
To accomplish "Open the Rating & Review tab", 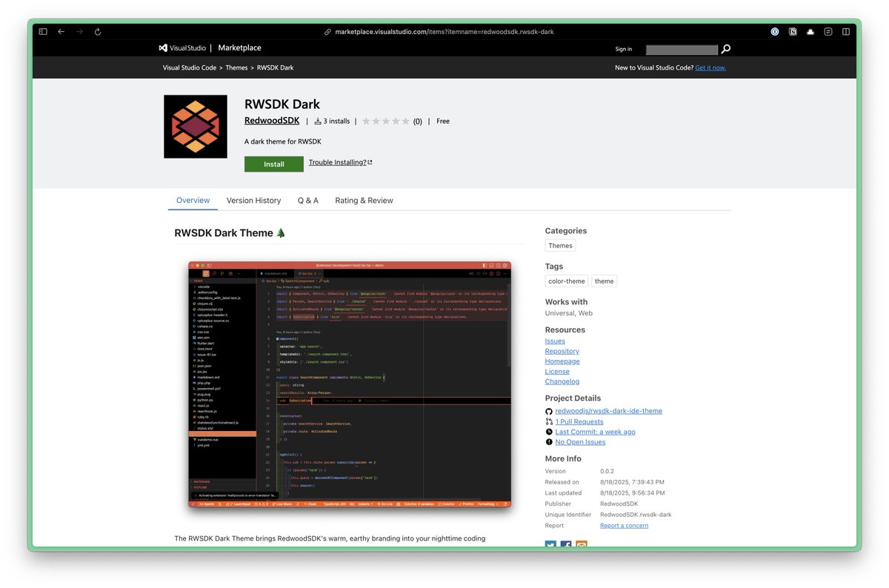I will click(x=364, y=201).
